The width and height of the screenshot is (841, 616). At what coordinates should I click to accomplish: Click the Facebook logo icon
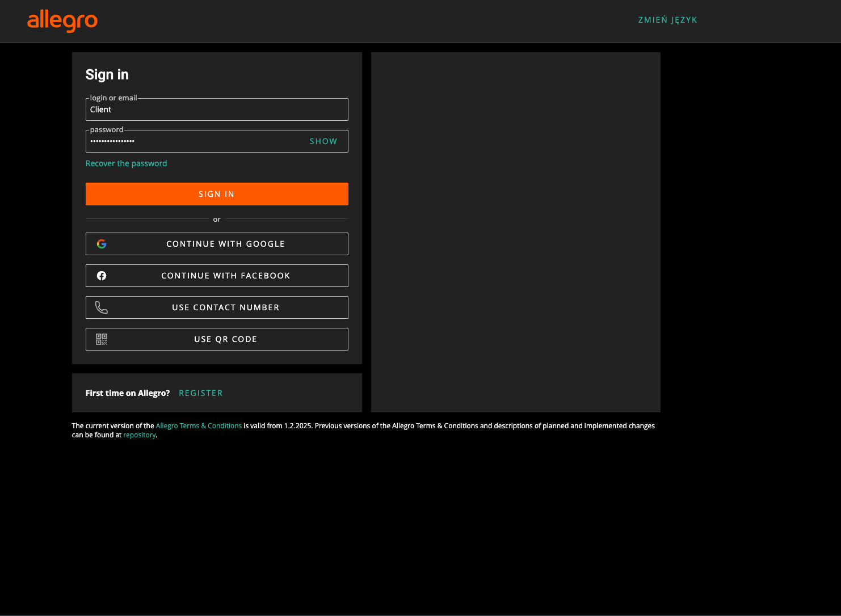point(102,276)
